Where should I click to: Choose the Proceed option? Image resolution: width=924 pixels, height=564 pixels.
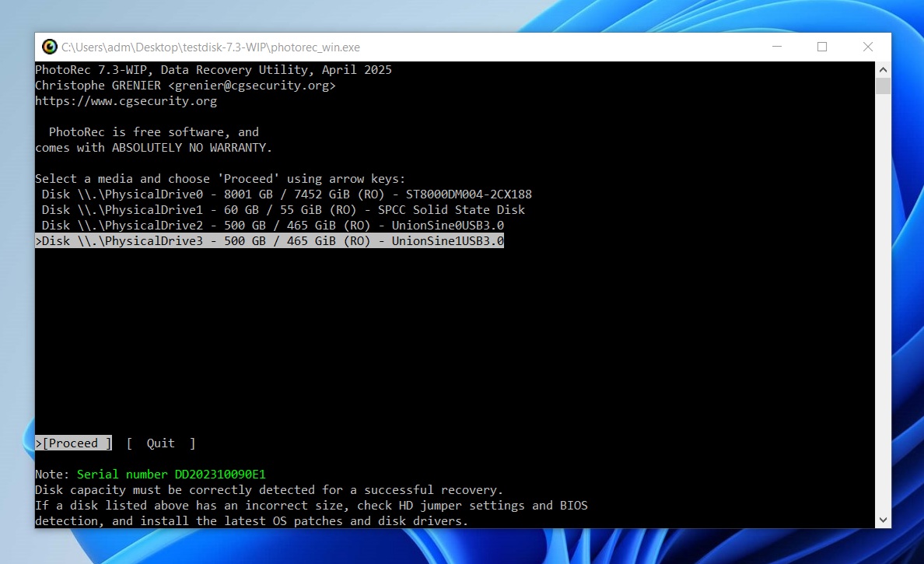(74, 443)
